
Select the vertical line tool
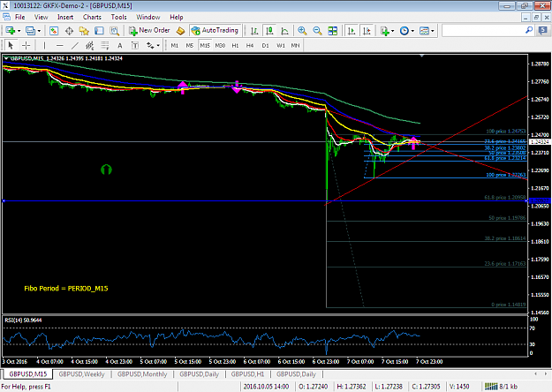44,45
